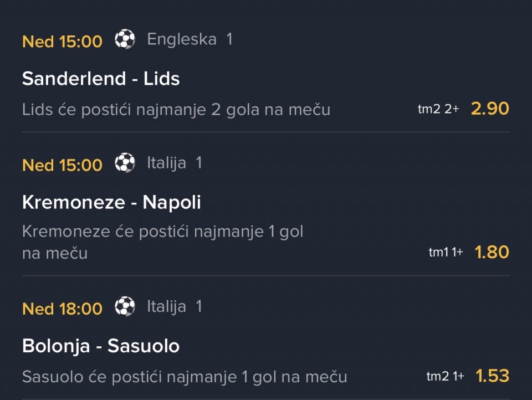Click the Italija 1 label above Kremoneze - Napoli
Screen dimensions: 532x400
coord(175,163)
